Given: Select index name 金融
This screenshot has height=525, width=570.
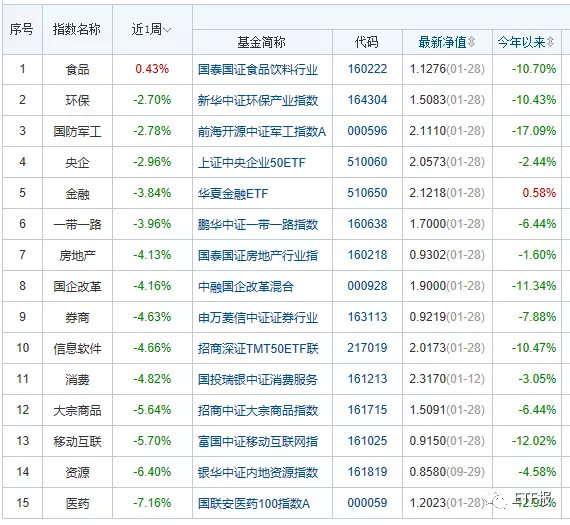Looking at the screenshot, I should pyautogui.click(x=77, y=193).
